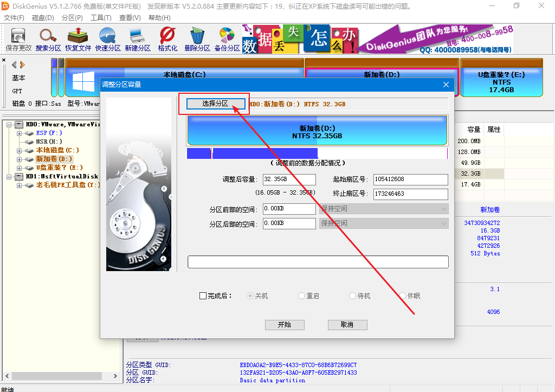Select the Format (格式化) toolbar icon
Viewport: 555px width, 392px height.
tap(167, 39)
